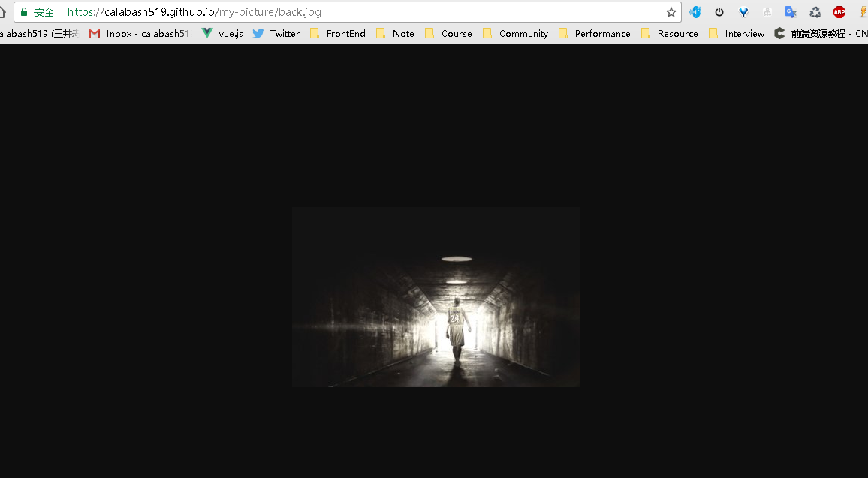Open the calabash519 GitHub bookmark
868x478 pixels.
click(x=39, y=34)
